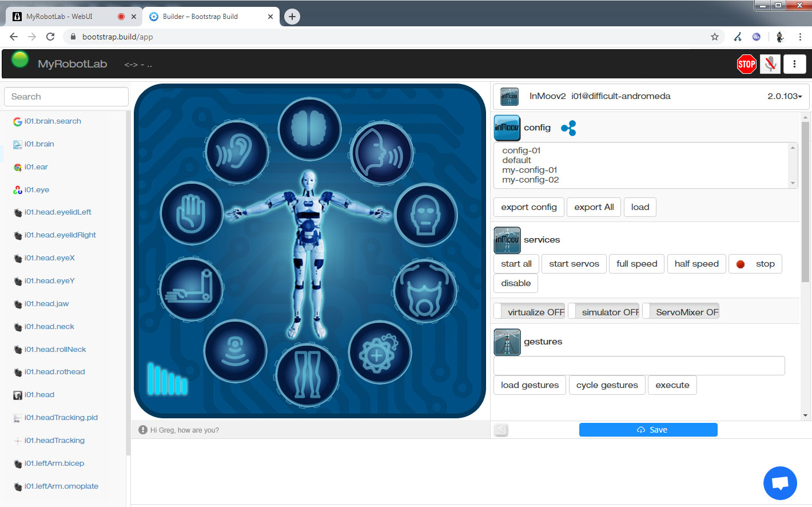Open i01.eye service link
This screenshot has height=507, width=812.
37,190
